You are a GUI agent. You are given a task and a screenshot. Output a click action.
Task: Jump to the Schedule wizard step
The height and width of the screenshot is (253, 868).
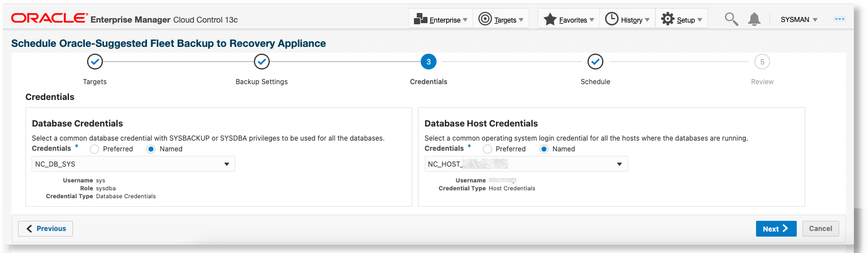pos(595,62)
